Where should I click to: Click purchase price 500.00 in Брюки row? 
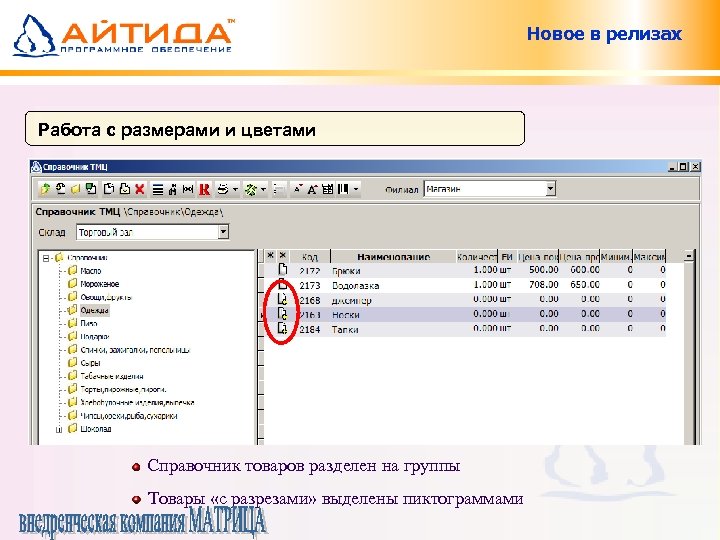coord(544,270)
